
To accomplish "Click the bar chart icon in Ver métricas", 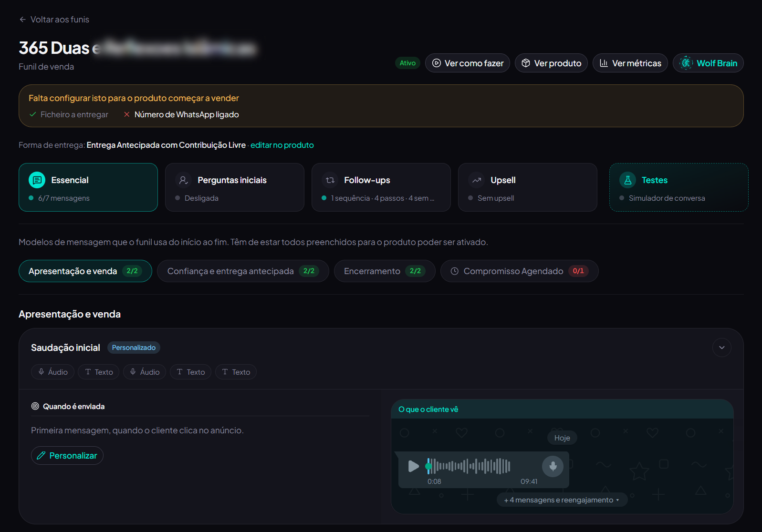I will click(604, 63).
